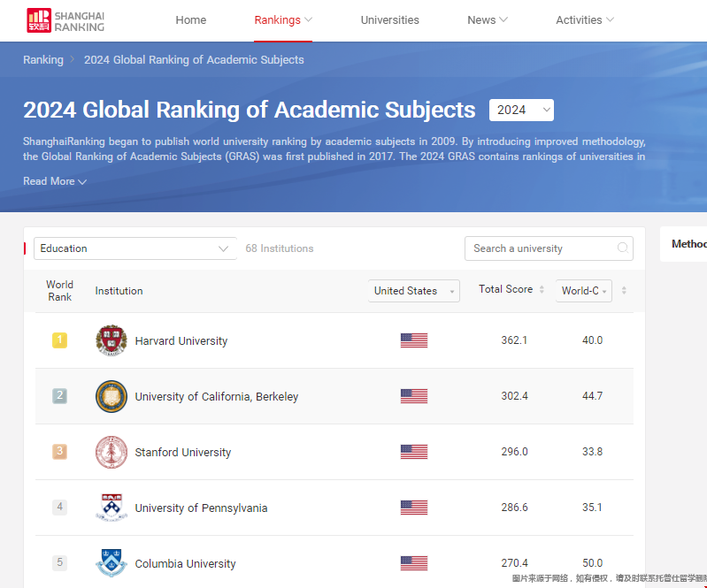Open the 2024 year dropdown

(521, 110)
